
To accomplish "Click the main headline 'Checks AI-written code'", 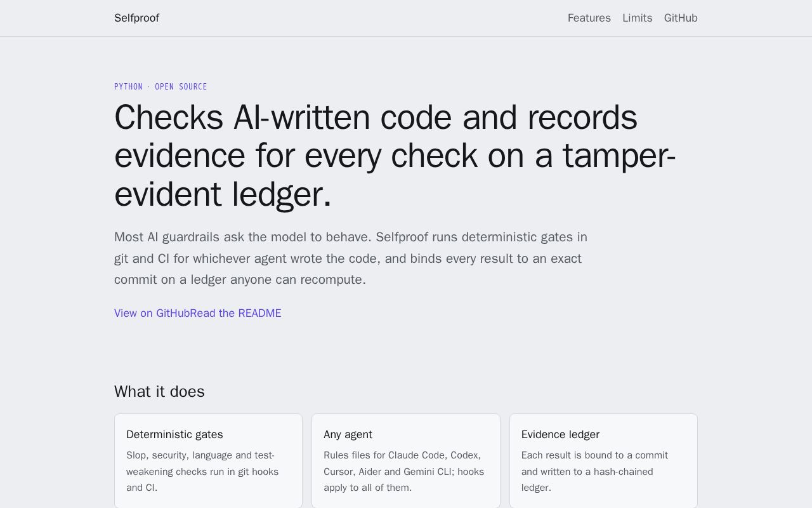I will pyautogui.click(x=395, y=156).
